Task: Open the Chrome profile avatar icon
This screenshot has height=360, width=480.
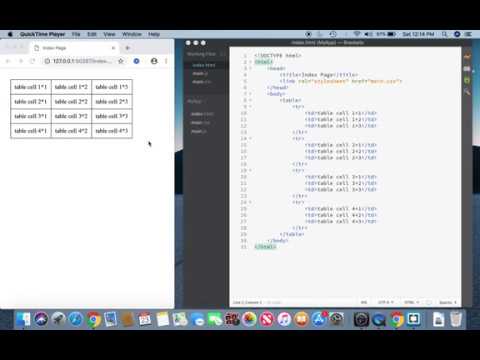Action: point(154,61)
